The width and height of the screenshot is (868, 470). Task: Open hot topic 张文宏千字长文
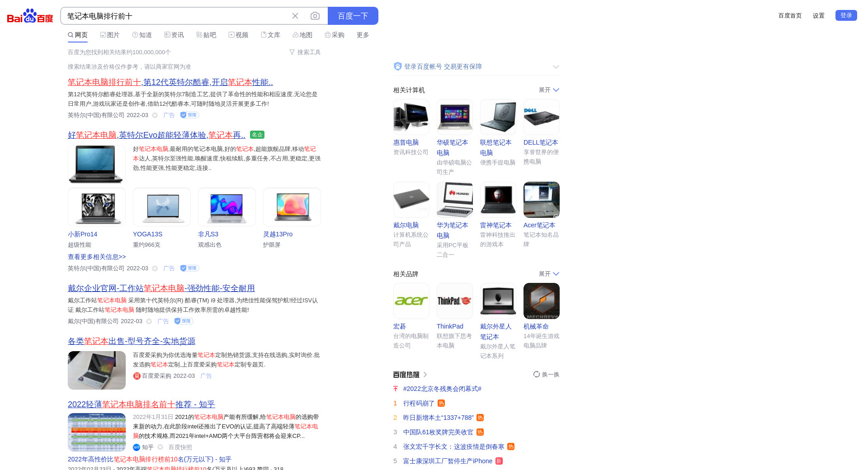454,446
